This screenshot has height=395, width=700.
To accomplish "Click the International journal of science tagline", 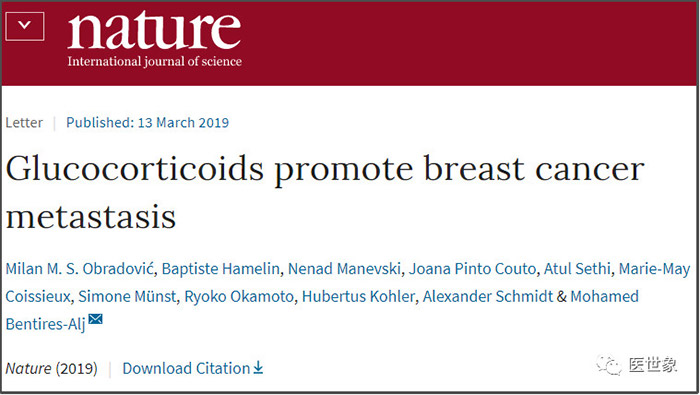I will click(x=154, y=61).
